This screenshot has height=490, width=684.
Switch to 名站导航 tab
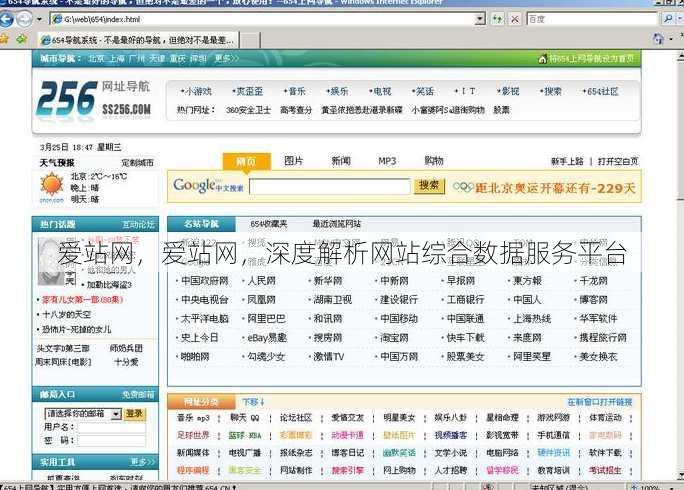201,224
